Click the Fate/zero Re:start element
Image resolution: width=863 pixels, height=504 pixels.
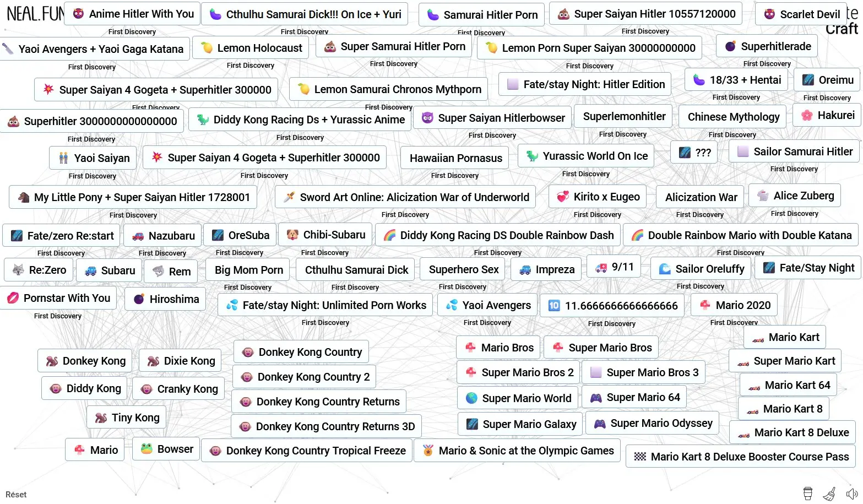[x=62, y=236]
